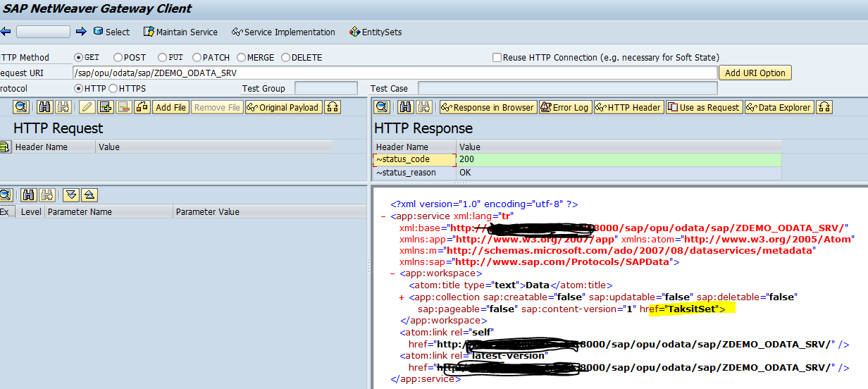Viewport: 868px width, 389px height.
Task: Click the input field in top toolbar
Action: [43, 32]
